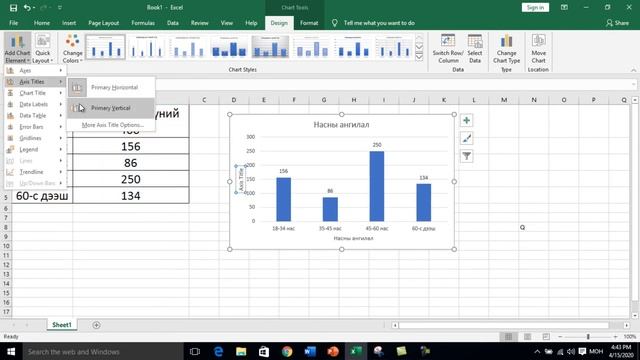Click the Save icon in title bar
This screenshot has width=640, height=360.
(x=13, y=8)
